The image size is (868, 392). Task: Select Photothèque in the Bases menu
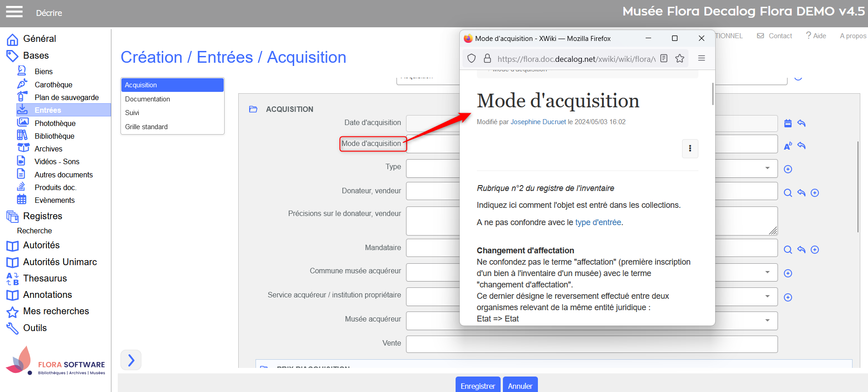pyautogui.click(x=55, y=123)
